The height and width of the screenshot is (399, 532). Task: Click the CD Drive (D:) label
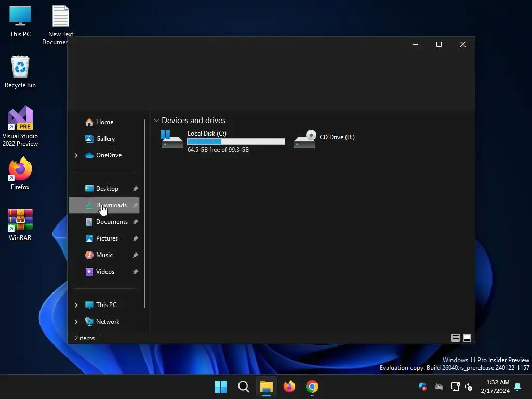[x=337, y=137]
